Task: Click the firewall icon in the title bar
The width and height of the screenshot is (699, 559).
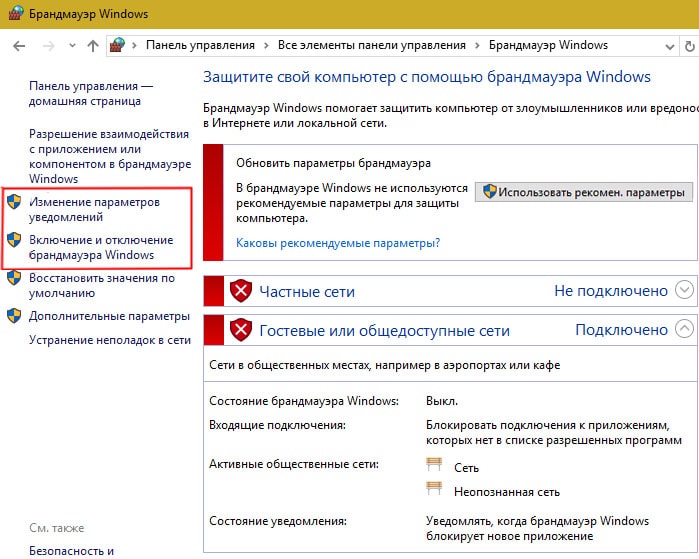Action: pos(15,13)
